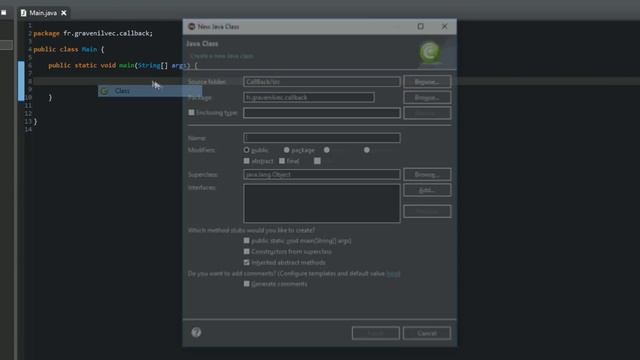Click the Java file icon on Main.java tab
The height and width of the screenshot is (360, 640).
pos(23,13)
